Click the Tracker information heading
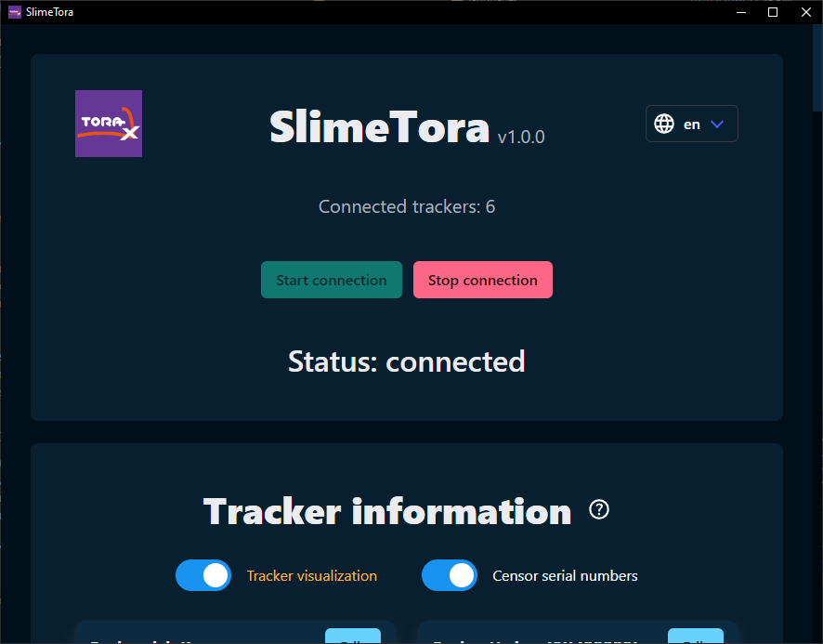The image size is (823, 644). tap(387, 511)
